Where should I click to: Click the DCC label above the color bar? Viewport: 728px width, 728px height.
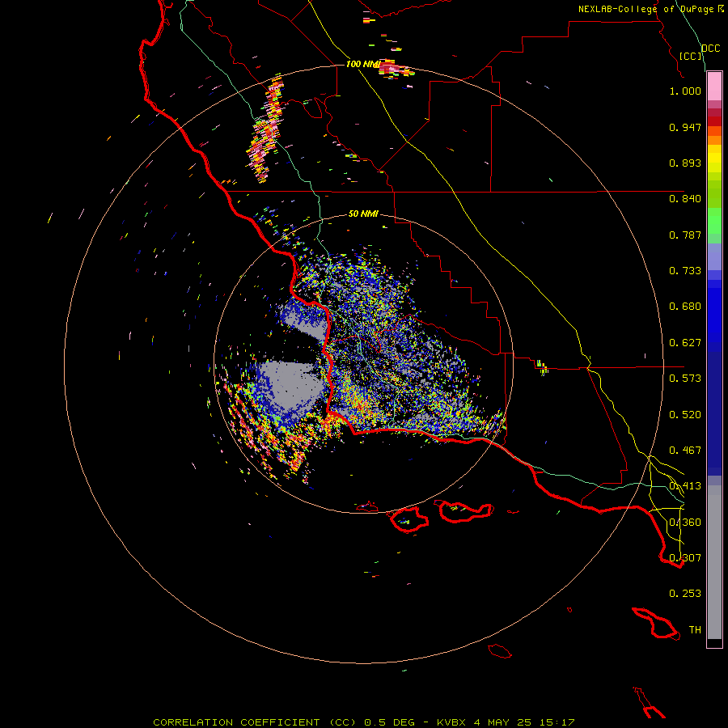click(711, 49)
